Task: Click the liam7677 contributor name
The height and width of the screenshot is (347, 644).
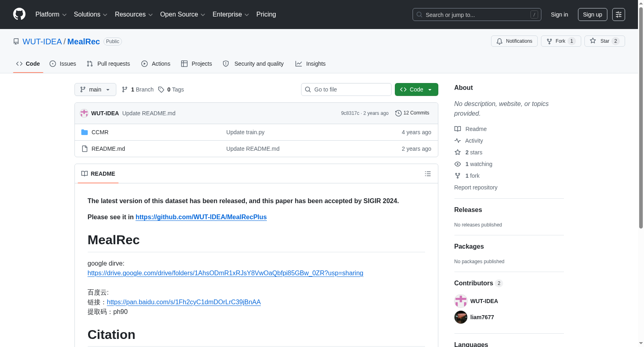Action: pos(482,317)
